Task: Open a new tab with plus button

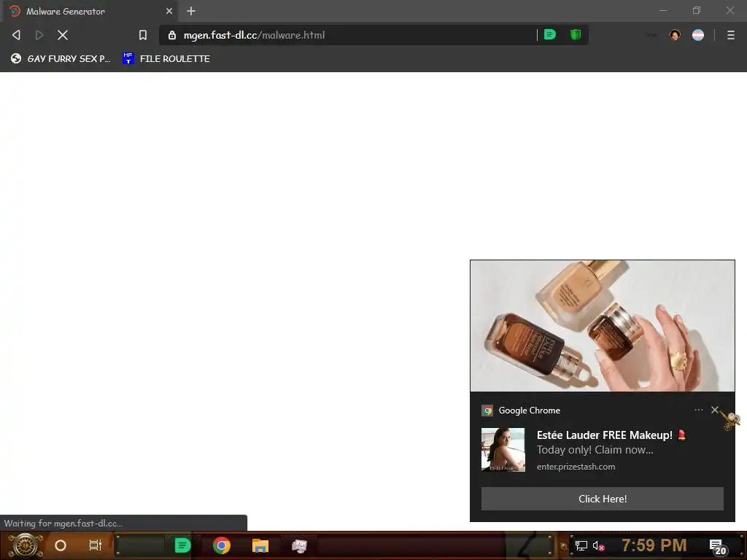Action: tap(191, 11)
